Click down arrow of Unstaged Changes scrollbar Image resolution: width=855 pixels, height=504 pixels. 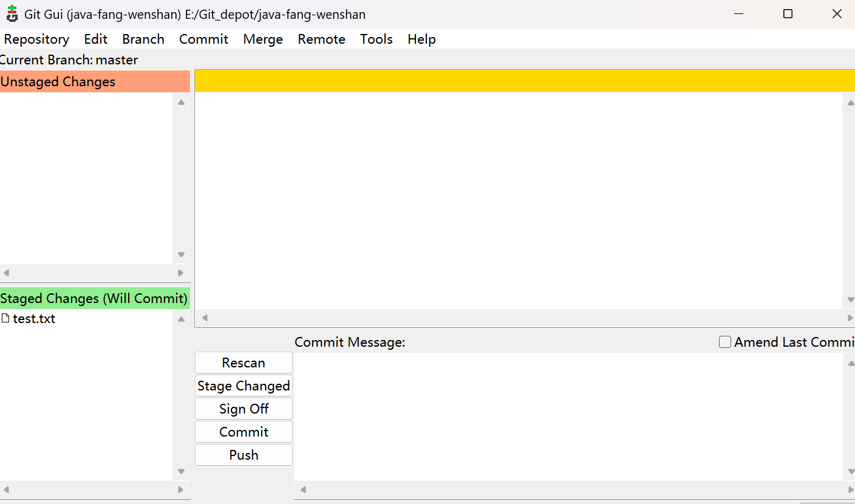coord(181,254)
